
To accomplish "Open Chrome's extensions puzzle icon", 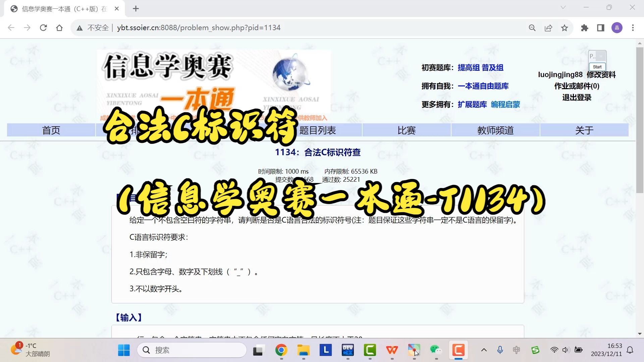I will click(584, 28).
